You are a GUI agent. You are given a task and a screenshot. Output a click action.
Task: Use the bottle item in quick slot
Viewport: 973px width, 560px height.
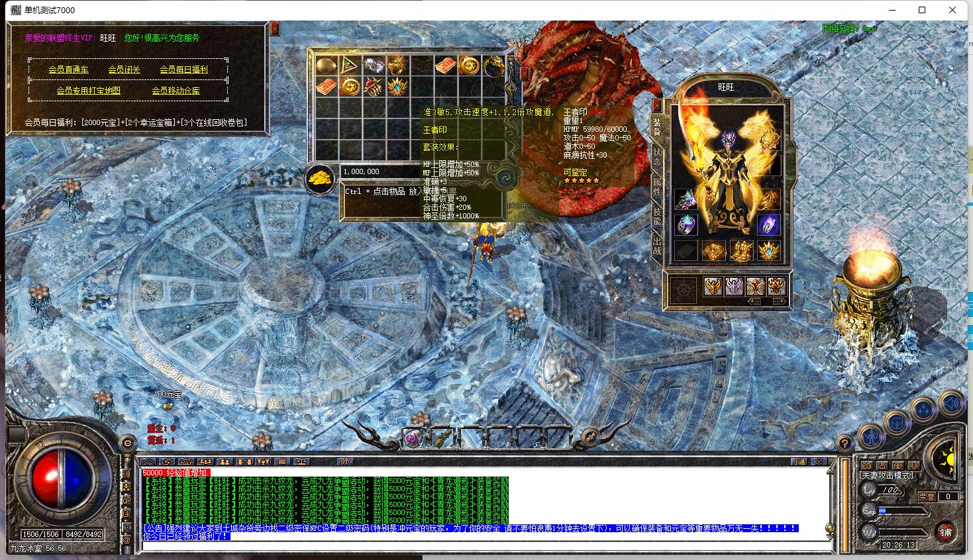point(442,438)
